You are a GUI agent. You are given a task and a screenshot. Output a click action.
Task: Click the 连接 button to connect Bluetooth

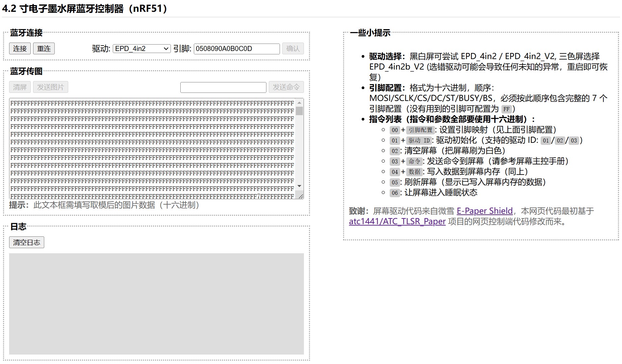pos(20,49)
